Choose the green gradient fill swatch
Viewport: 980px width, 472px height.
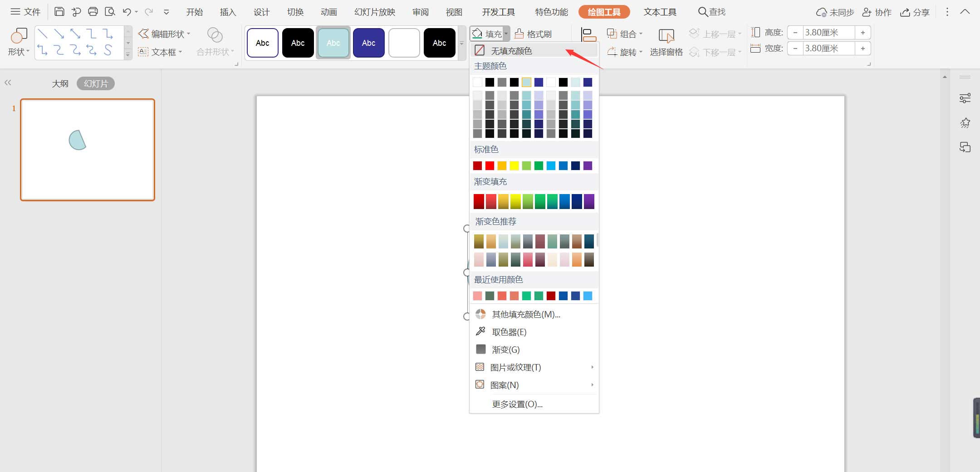[x=540, y=201]
